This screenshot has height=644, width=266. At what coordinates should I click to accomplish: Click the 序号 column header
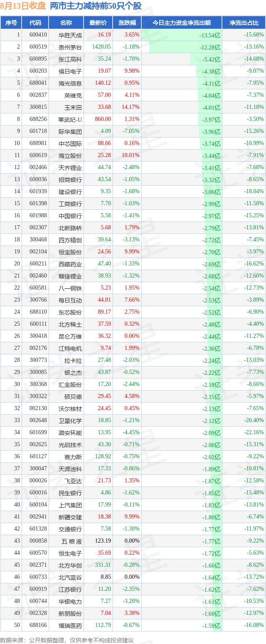(x=11, y=23)
